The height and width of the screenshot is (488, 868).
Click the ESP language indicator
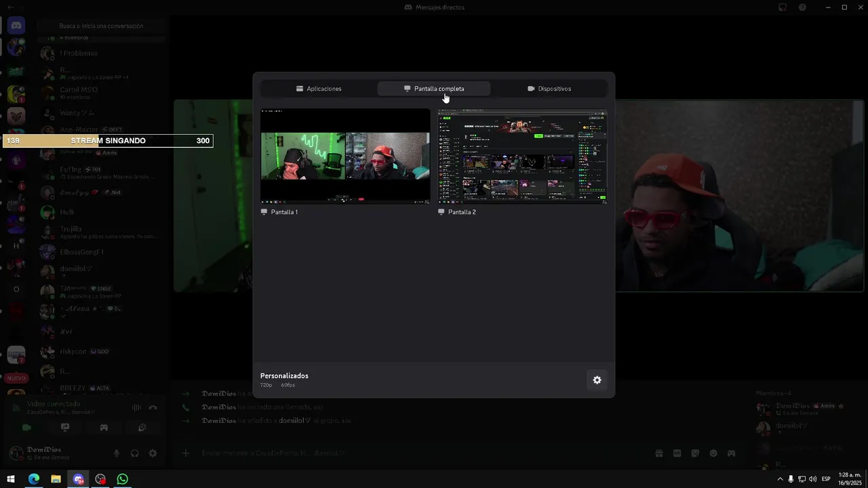tap(826, 479)
